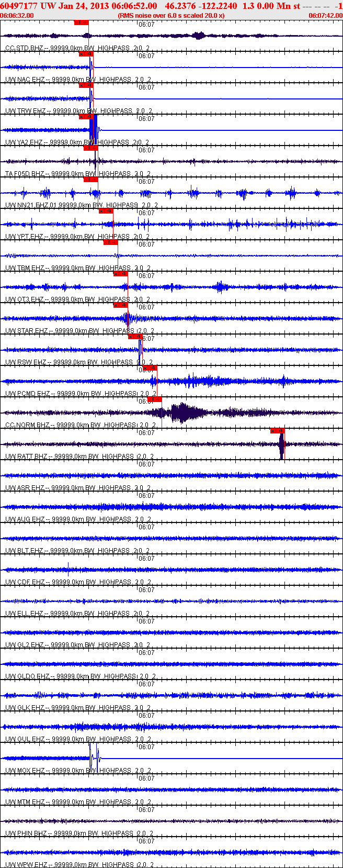Click the UW.GLDO.EHZ station label
The image size is (343, 868).
click(x=80, y=676)
